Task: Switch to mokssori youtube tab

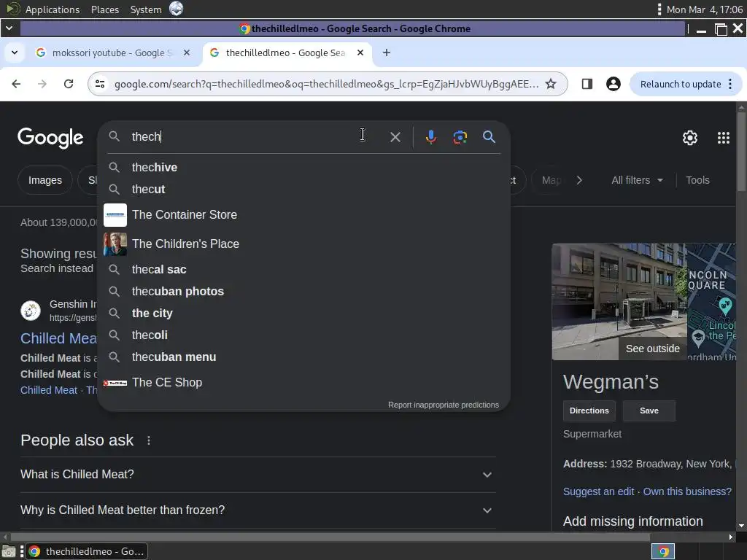Action: (112, 52)
